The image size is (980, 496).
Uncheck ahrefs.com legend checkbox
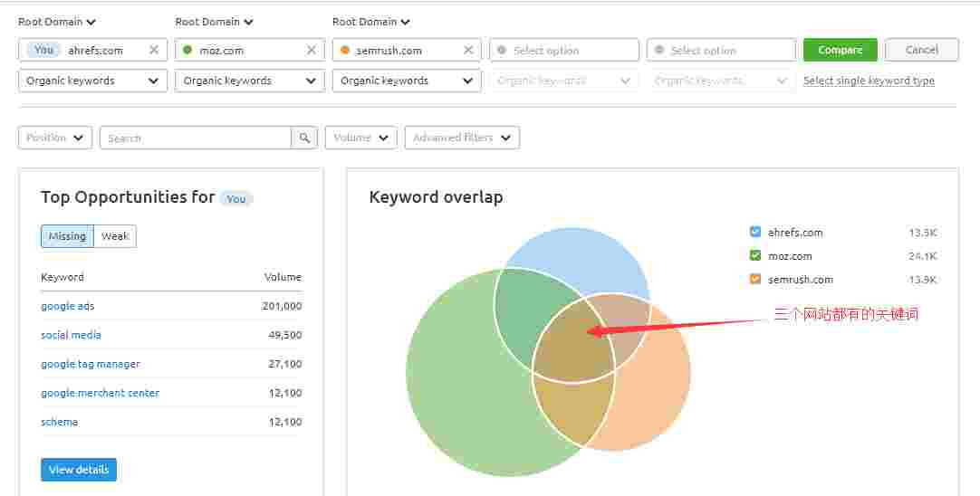point(755,232)
